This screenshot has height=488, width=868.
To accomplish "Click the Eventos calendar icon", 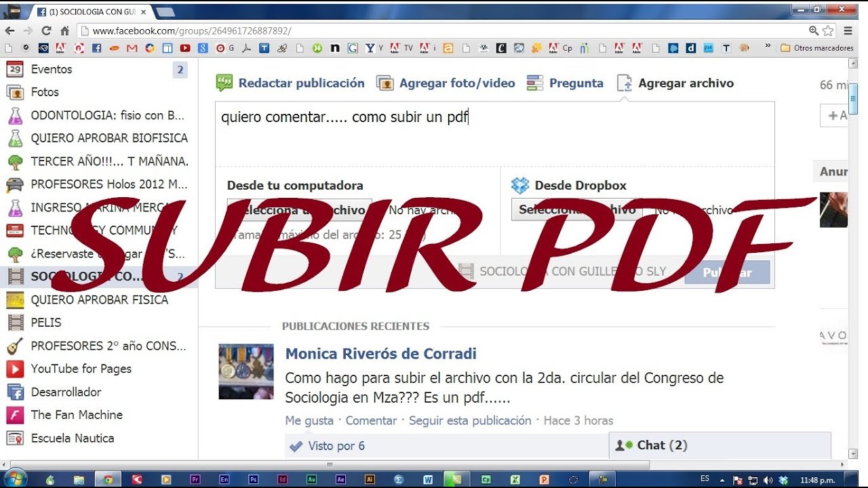I will [15, 69].
